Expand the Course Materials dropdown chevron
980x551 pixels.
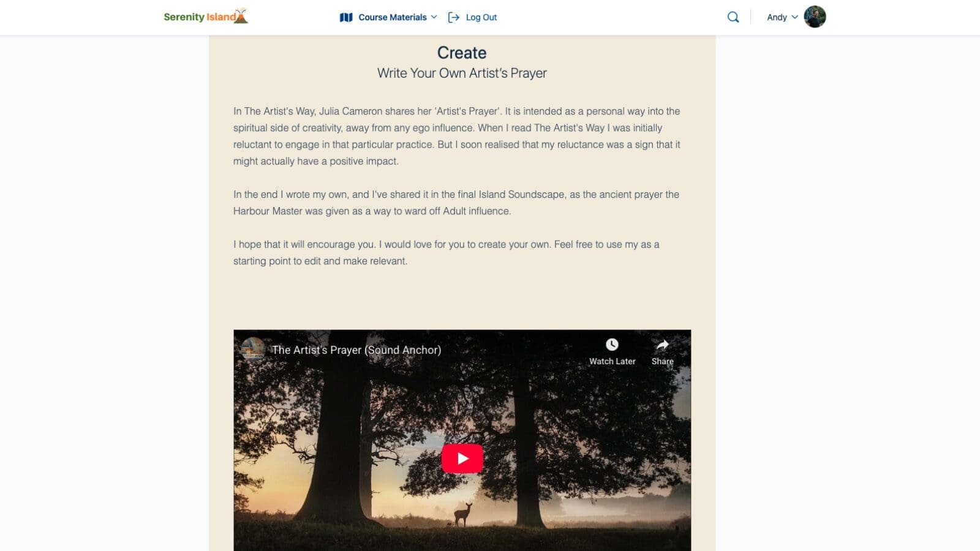point(434,17)
